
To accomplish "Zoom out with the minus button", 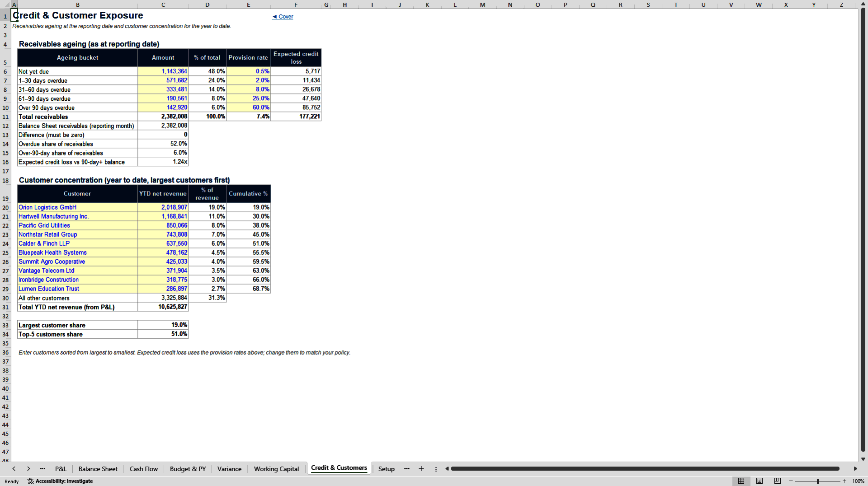I will tap(791, 481).
